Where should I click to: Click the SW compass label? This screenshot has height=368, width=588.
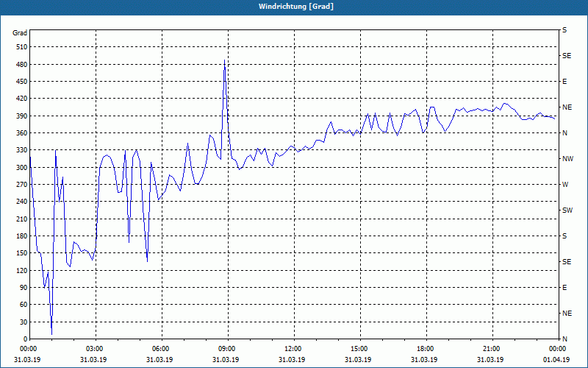pyautogui.click(x=567, y=210)
